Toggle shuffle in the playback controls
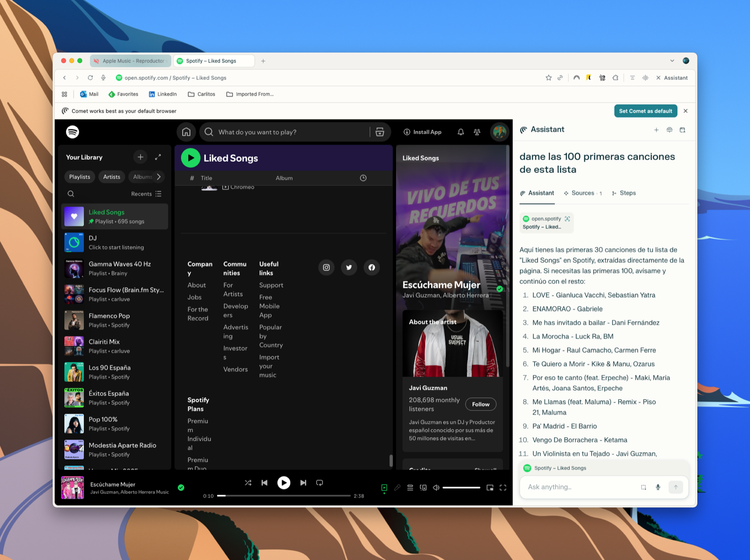This screenshot has width=750, height=560. pos(248,483)
